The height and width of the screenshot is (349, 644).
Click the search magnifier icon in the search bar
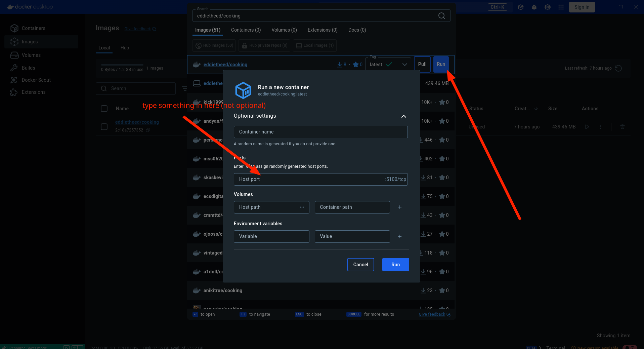pos(442,16)
